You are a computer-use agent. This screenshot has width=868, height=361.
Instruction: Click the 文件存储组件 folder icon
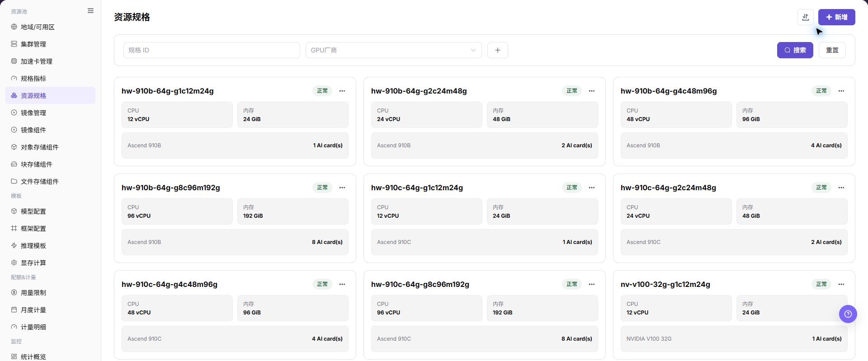coord(14,182)
